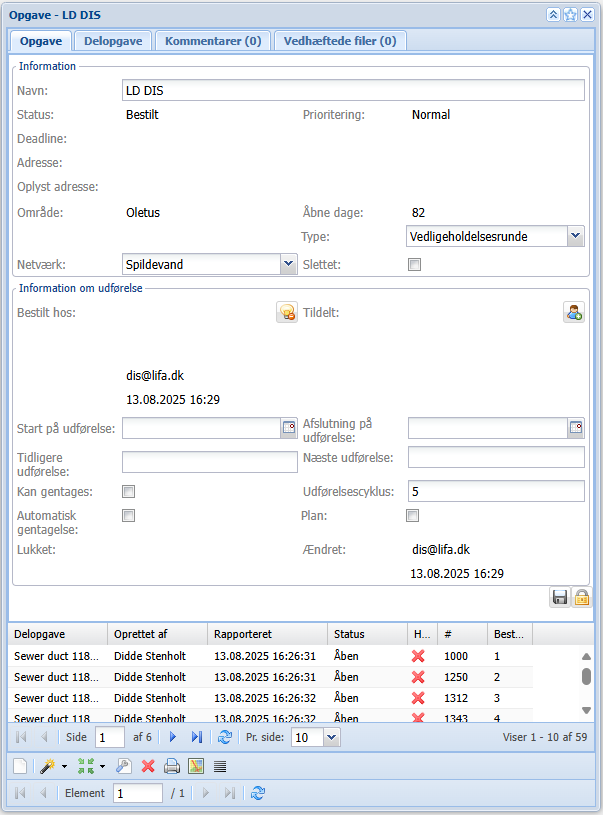Click the new blank document icon

click(20, 766)
